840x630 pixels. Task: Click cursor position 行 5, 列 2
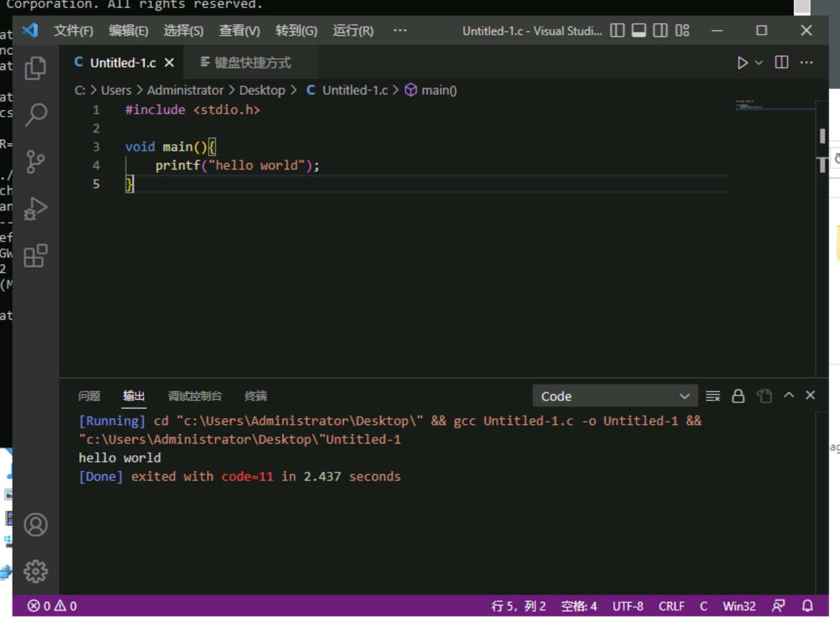pos(518,606)
